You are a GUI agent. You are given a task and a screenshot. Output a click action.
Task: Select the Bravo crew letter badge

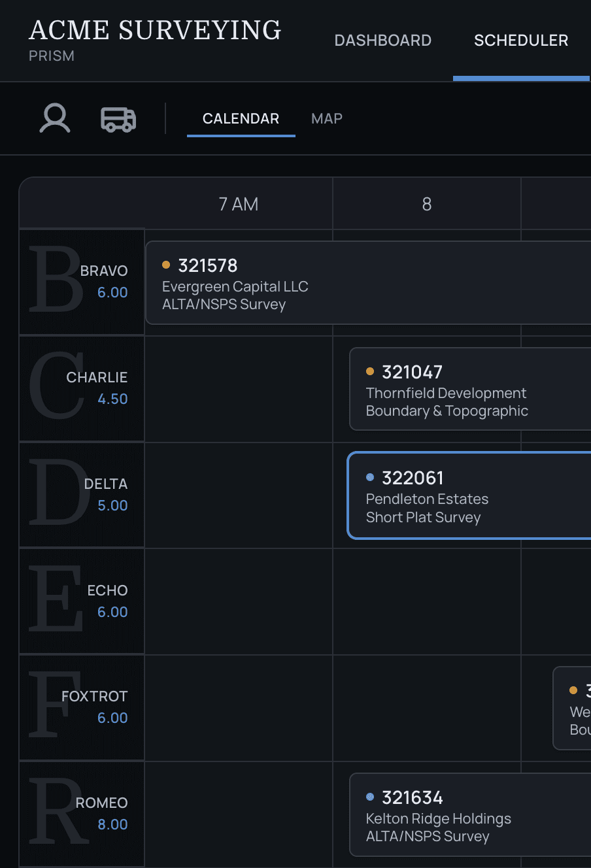click(56, 281)
